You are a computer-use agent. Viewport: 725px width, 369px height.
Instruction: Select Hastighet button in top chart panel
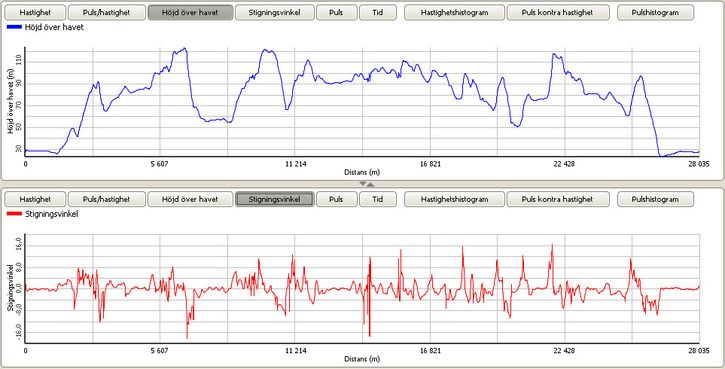35,12
